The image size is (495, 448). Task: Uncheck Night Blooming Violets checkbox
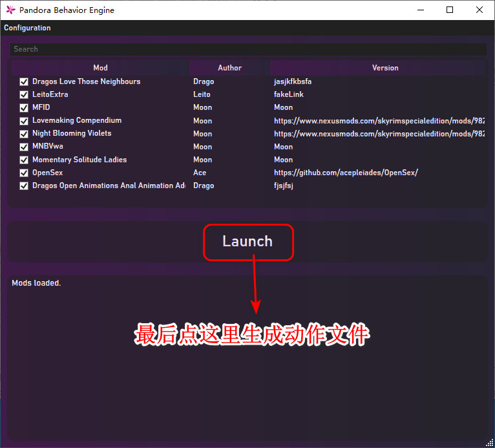(x=24, y=134)
